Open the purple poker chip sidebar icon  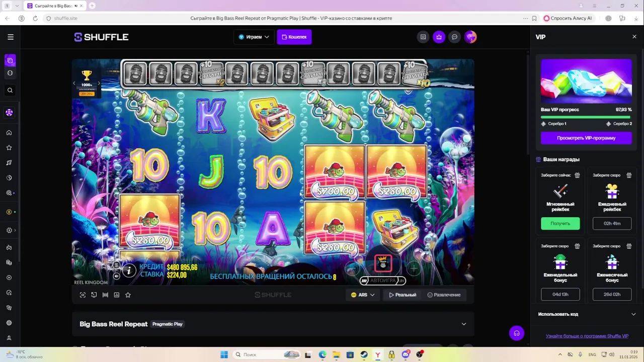click(x=9, y=113)
